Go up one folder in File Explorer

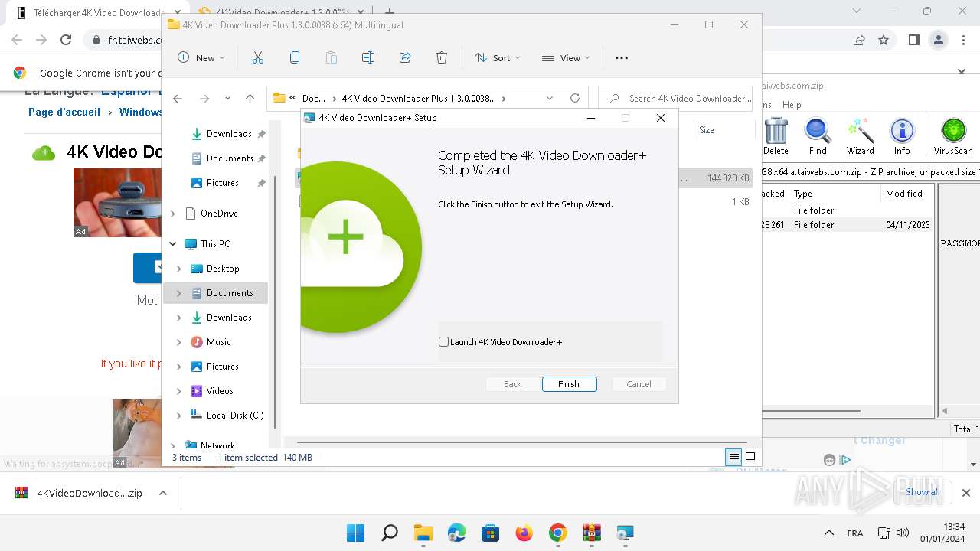coord(250,98)
